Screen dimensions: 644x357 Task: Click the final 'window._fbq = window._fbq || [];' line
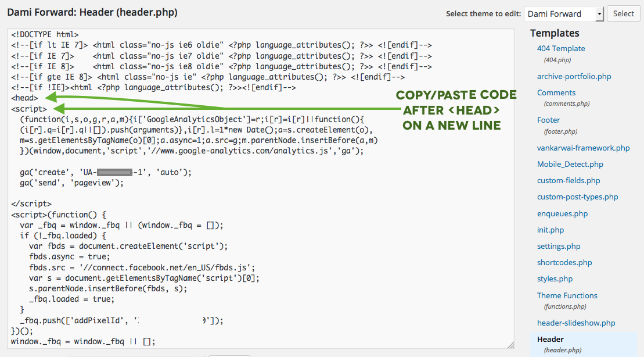[83, 341]
